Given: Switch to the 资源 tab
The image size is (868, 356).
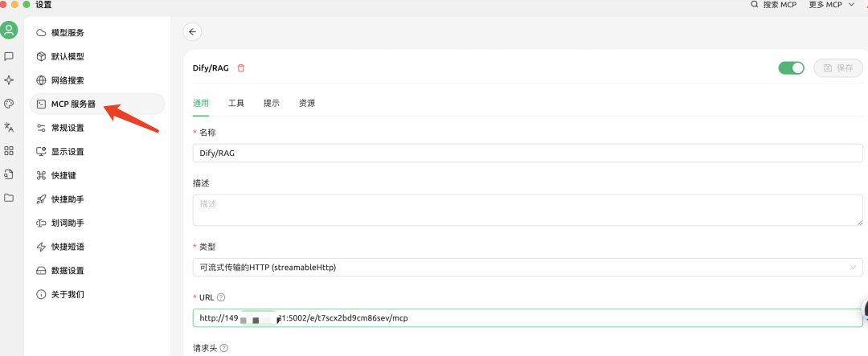Looking at the screenshot, I should tap(307, 104).
